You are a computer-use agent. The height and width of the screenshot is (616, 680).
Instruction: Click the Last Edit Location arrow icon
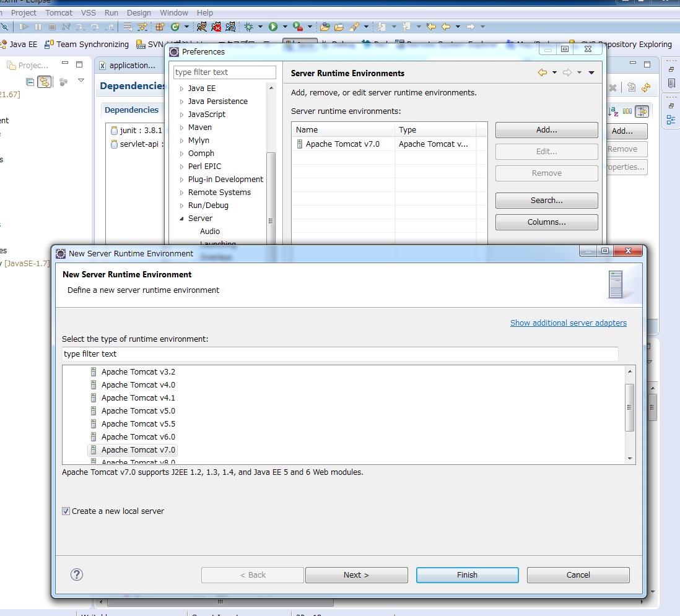[x=430, y=27]
